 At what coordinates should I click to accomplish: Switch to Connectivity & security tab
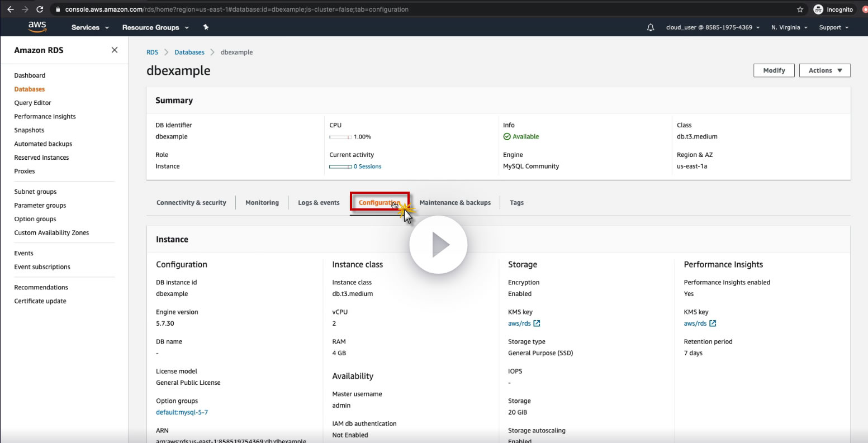point(191,203)
